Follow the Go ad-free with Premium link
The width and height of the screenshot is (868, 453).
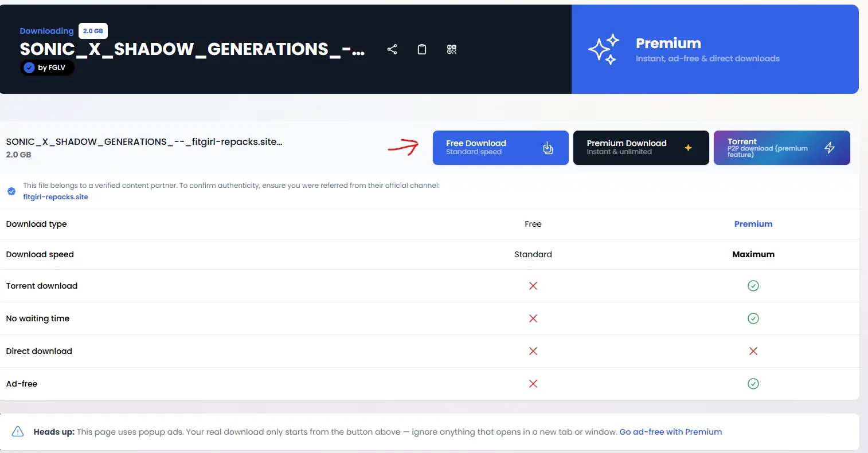(x=671, y=432)
